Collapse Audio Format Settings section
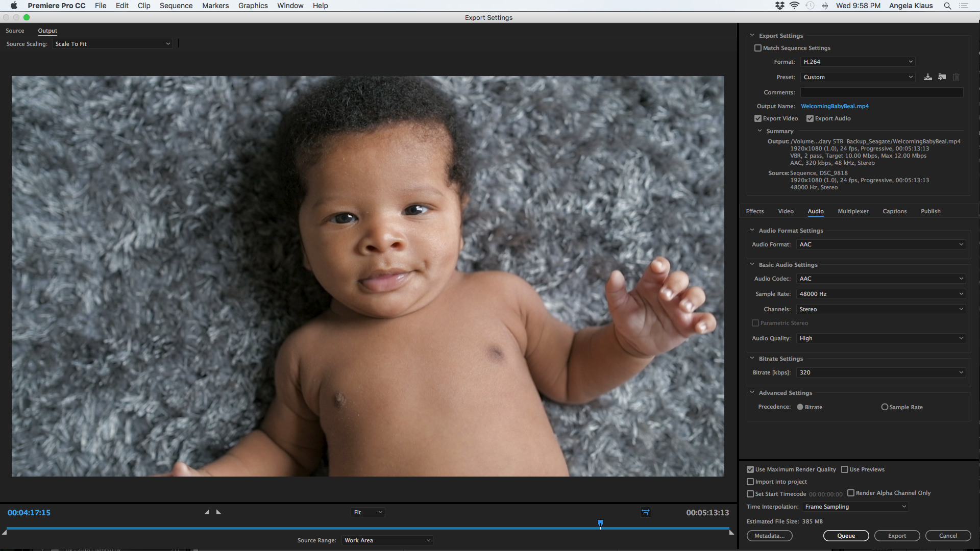 752,230
